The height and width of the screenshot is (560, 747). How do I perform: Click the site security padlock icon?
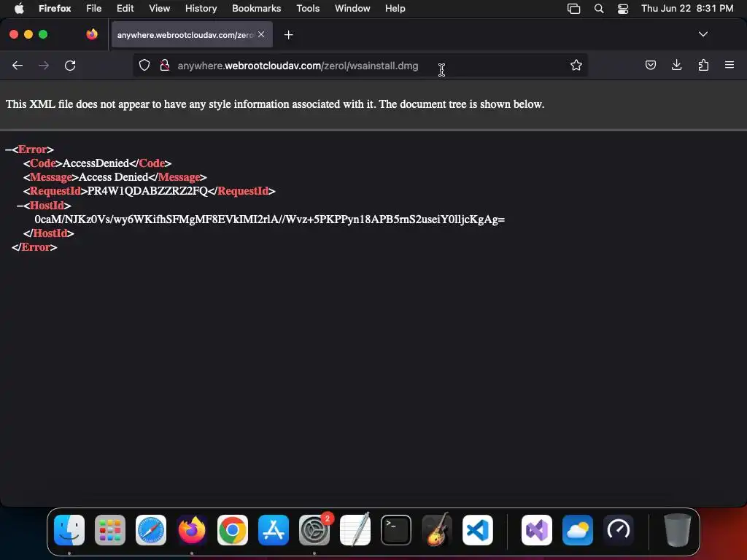(x=165, y=65)
